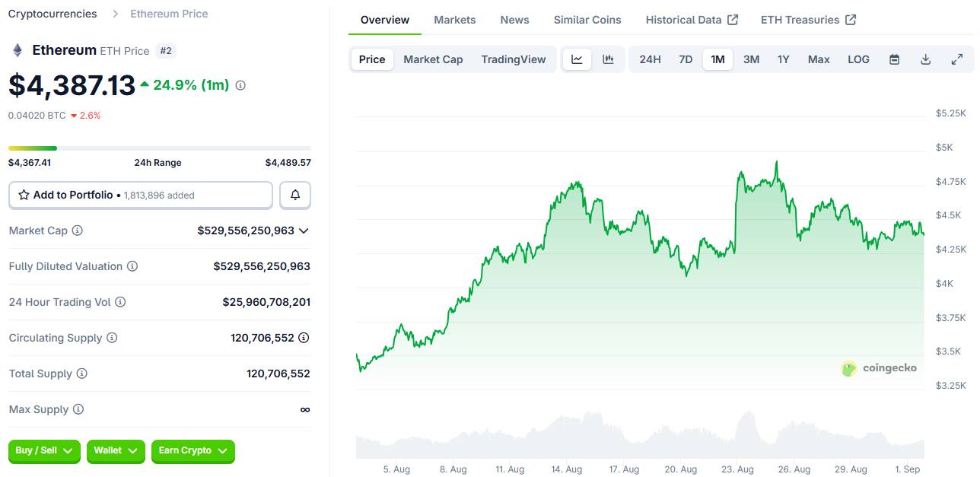Switch to line chart view icon
This screenshot has height=477, width=980.
577,59
